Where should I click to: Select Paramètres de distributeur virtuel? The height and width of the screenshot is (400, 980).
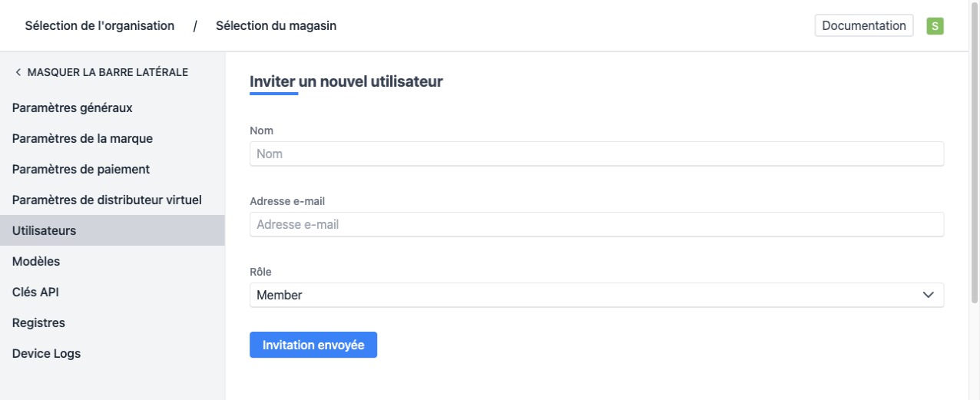(x=107, y=200)
